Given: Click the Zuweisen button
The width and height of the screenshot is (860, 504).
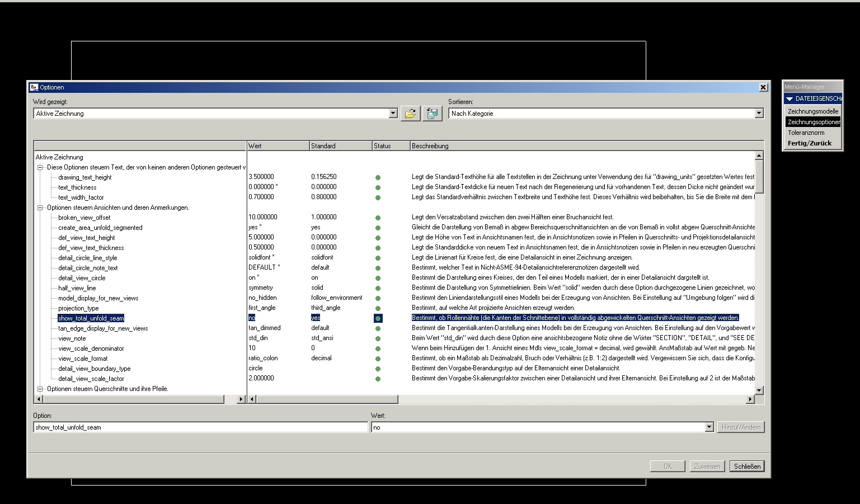Looking at the screenshot, I should (x=707, y=466).
